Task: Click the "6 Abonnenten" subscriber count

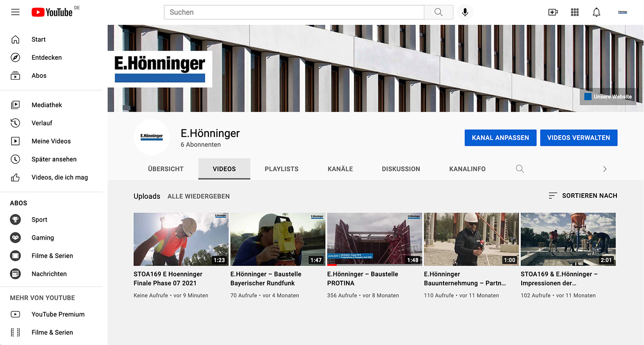Action: tap(201, 144)
